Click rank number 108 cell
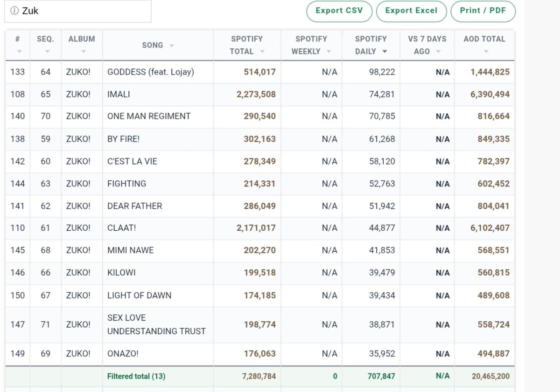This screenshot has height=392, width=560. (x=18, y=94)
